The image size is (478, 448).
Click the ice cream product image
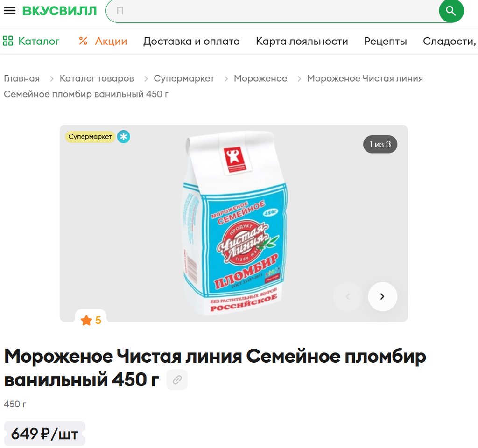point(235,223)
